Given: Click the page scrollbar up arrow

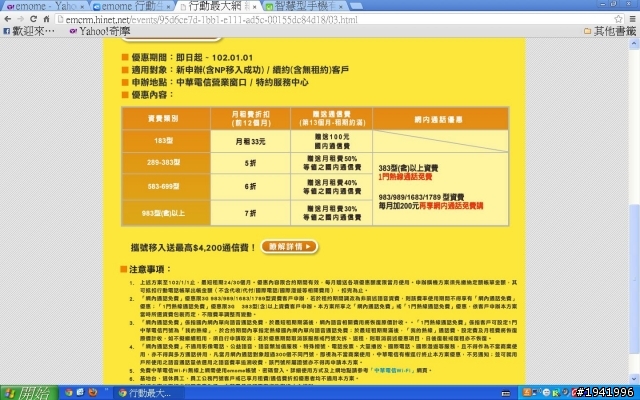Looking at the screenshot, I should (634, 43).
